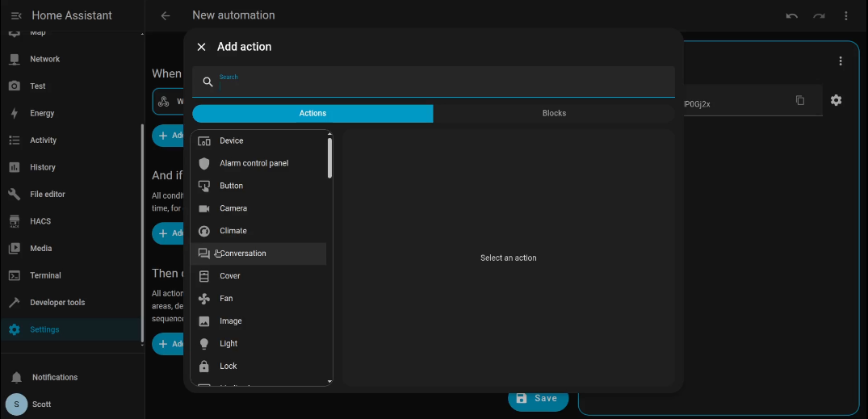Select the Actions tab
This screenshot has height=419, width=868.
(312, 113)
